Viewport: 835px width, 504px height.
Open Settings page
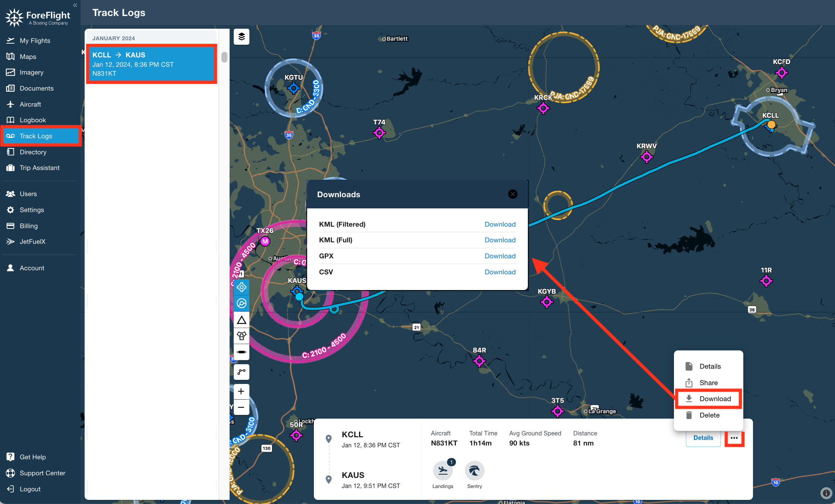(32, 210)
